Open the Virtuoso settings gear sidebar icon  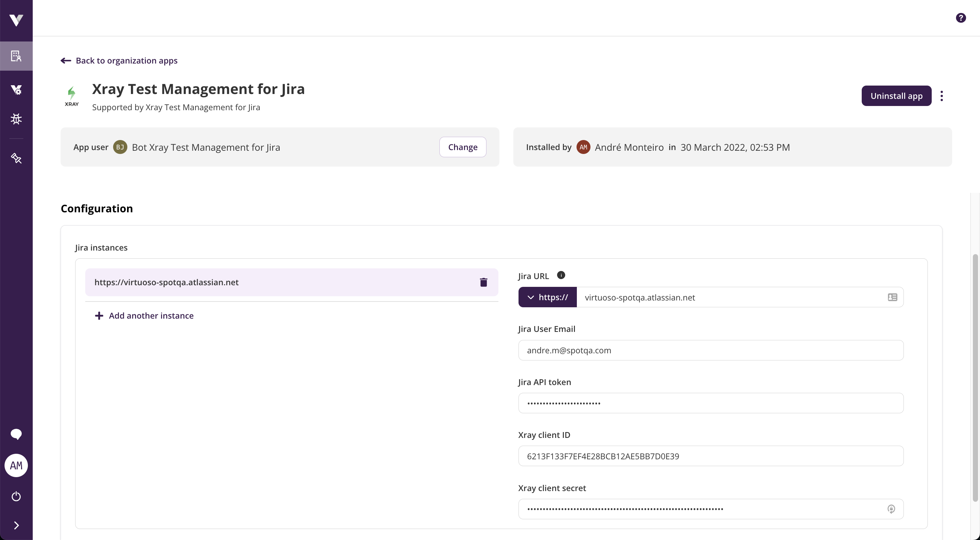[x=16, y=89]
